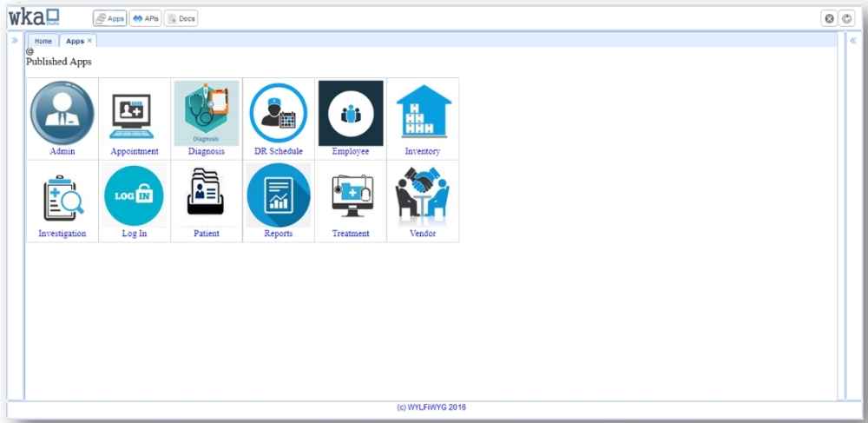The height and width of the screenshot is (423, 868).
Task: Open the Patient folder icon
Action: pos(207,195)
